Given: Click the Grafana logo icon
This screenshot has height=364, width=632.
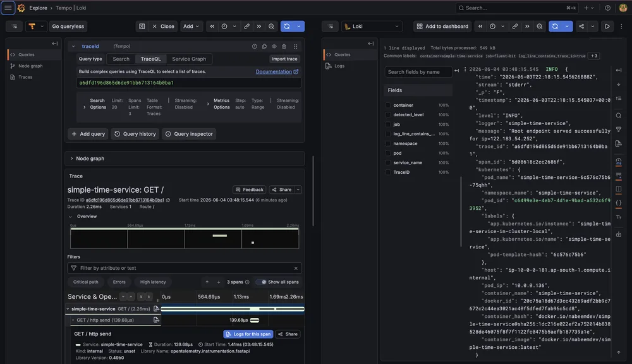Looking at the screenshot, I should click(x=21, y=8).
